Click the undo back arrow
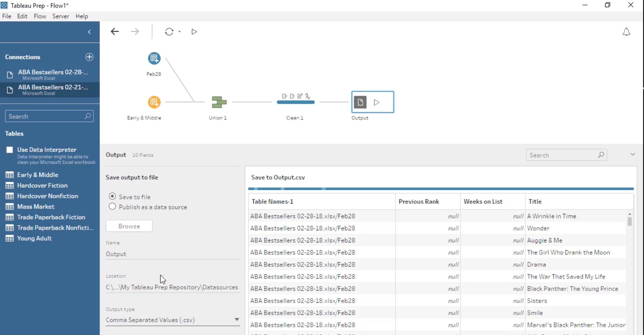The height and width of the screenshot is (335, 644). coord(115,32)
